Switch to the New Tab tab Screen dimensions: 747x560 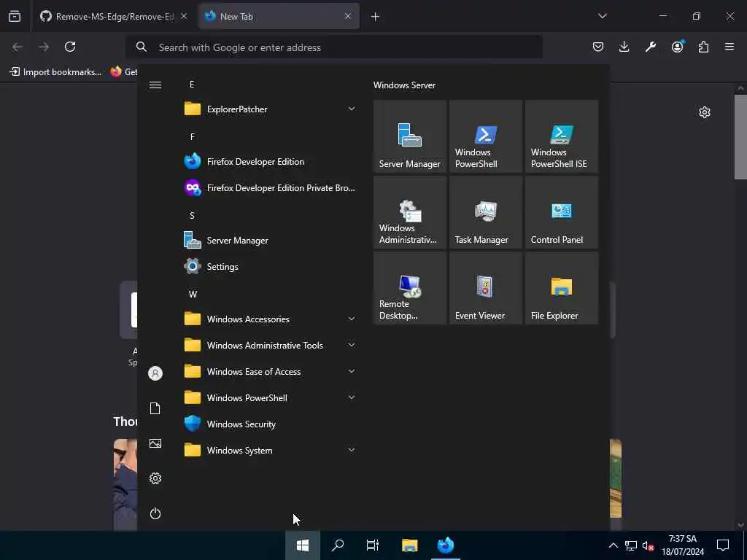point(279,16)
